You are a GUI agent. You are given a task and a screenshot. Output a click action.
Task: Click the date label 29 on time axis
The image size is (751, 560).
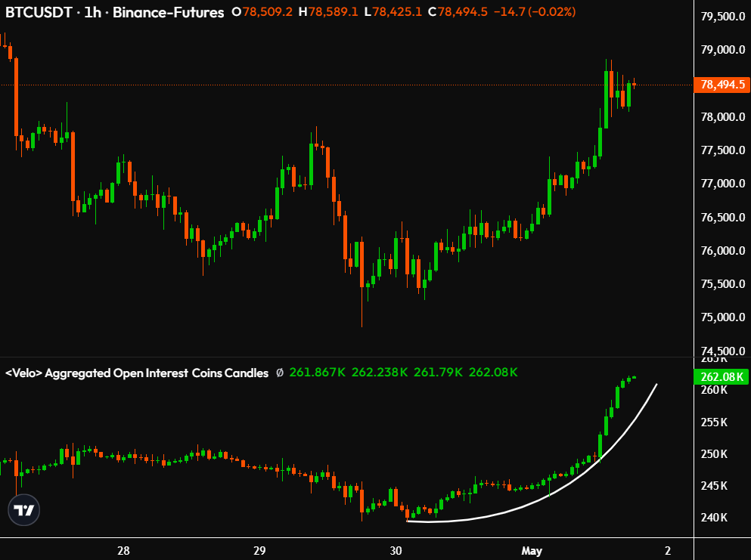(259, 551)
